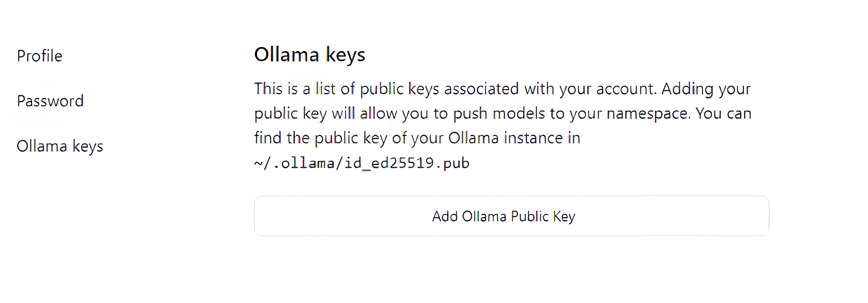
Task: Click the bold Ollama keys page heading
Action: [309, 55]
